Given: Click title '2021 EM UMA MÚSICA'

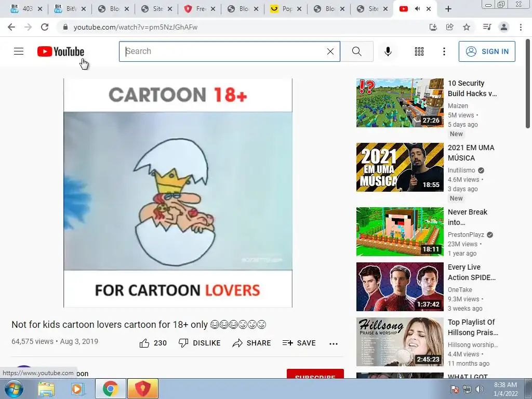Looking at the screenshot, I should 471,153.
